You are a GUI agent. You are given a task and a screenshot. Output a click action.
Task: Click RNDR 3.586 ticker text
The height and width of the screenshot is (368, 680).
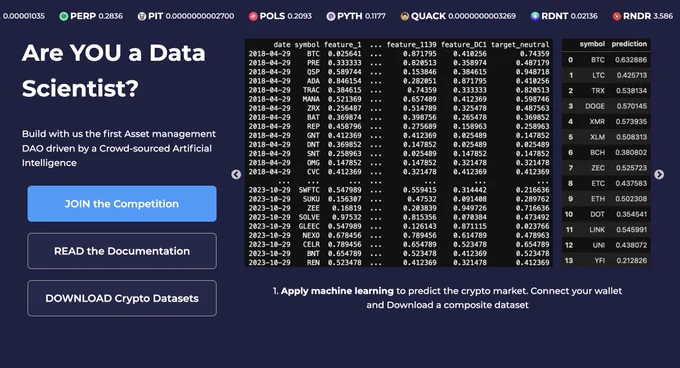[648, 16]
